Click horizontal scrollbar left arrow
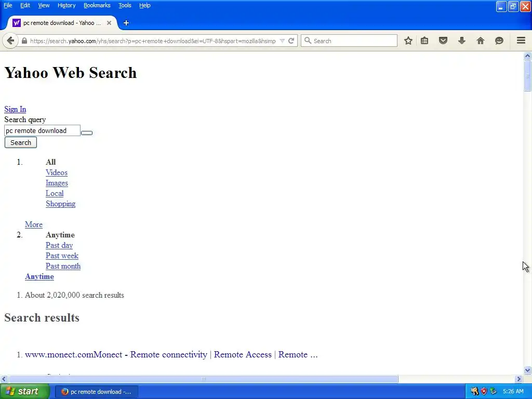This screenshot has height=399, width=532. pyautogui.click(x=4, y=379)
